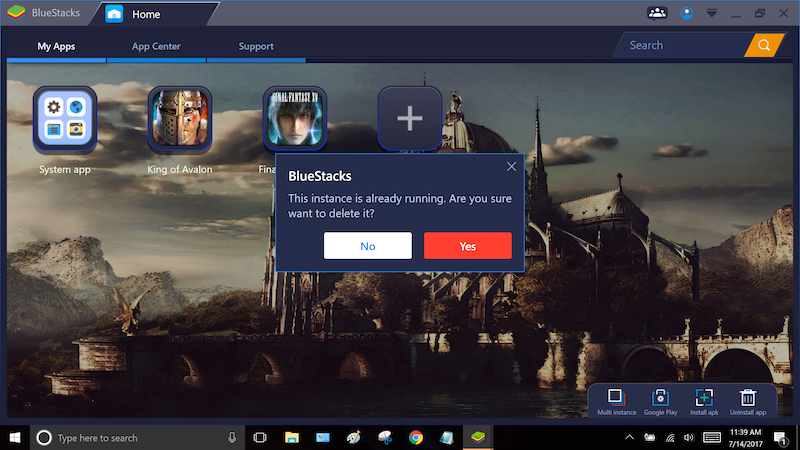Launch Final Fantasy XV app icon

click(295, 118)
